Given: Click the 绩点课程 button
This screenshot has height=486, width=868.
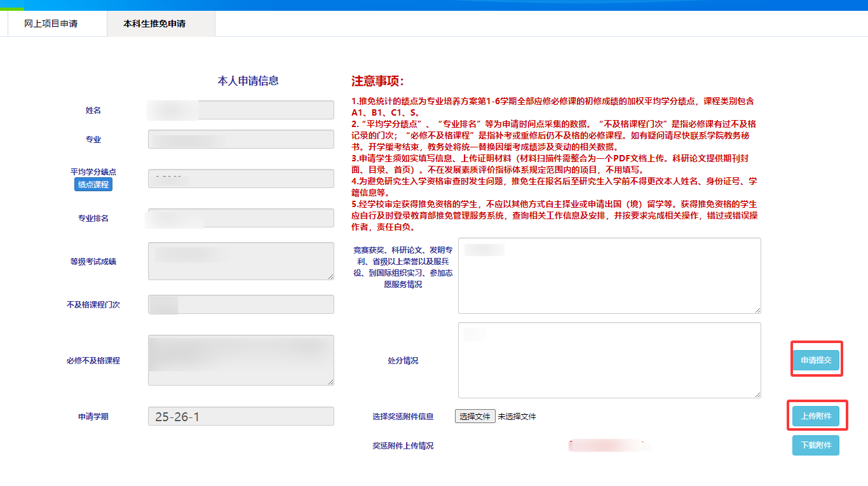Looking at the screenshot, I should tap(93, 185).
